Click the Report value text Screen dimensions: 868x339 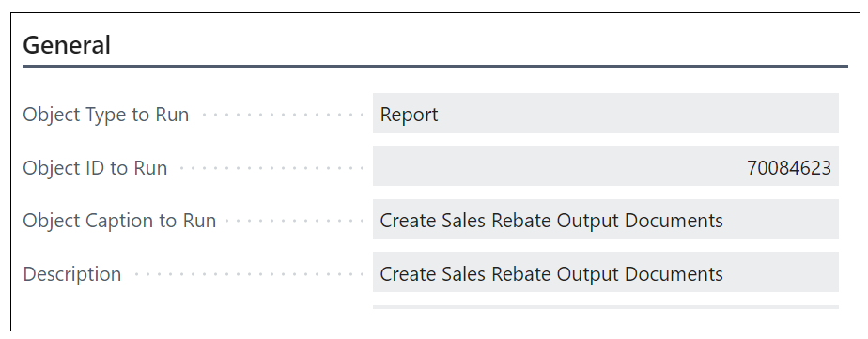tap(409, 115)
